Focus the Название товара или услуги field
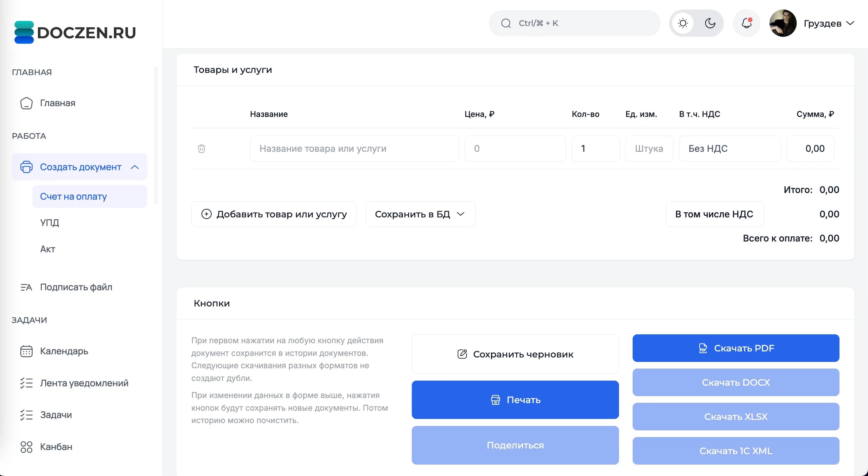This screenshot has height=476, width=868. pos(354,148)
